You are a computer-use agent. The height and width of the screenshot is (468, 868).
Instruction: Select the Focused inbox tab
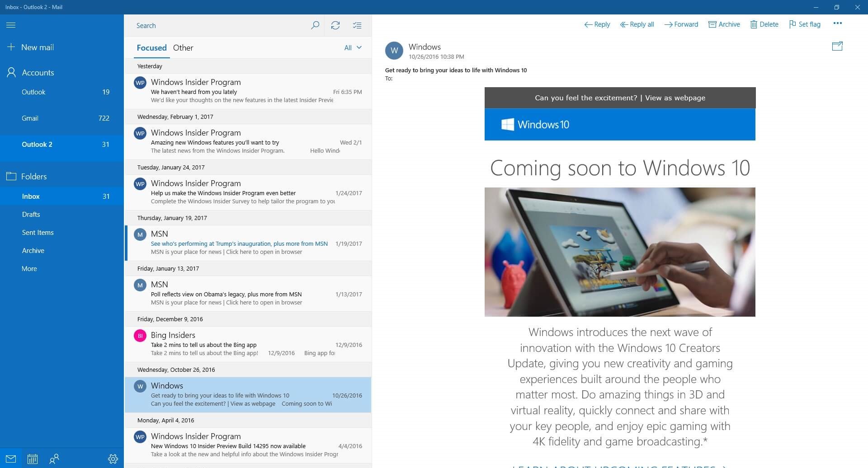coord(151,47)
